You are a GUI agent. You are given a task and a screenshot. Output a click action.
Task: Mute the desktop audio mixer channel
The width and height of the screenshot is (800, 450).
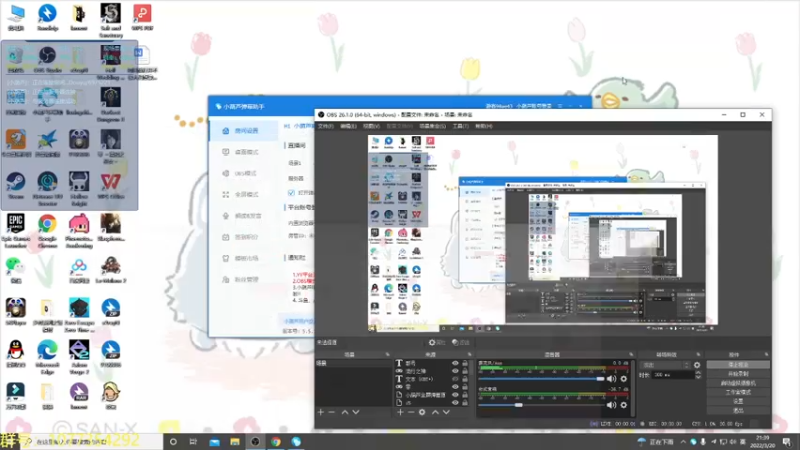pos(611,405)
